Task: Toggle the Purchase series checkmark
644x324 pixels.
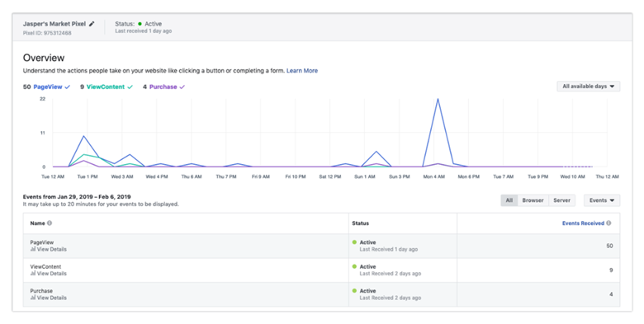Action: pyautogui.click(x=182, y=87)
